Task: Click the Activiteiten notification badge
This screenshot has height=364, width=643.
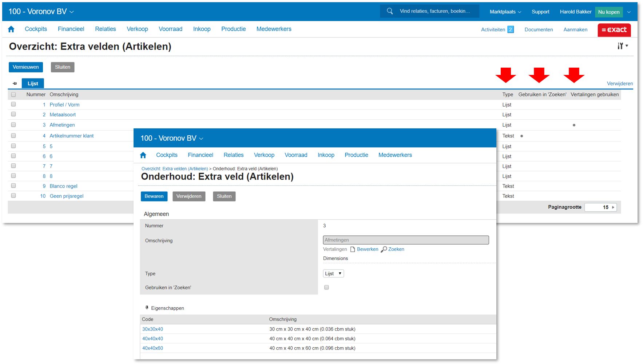Action: 511,29
